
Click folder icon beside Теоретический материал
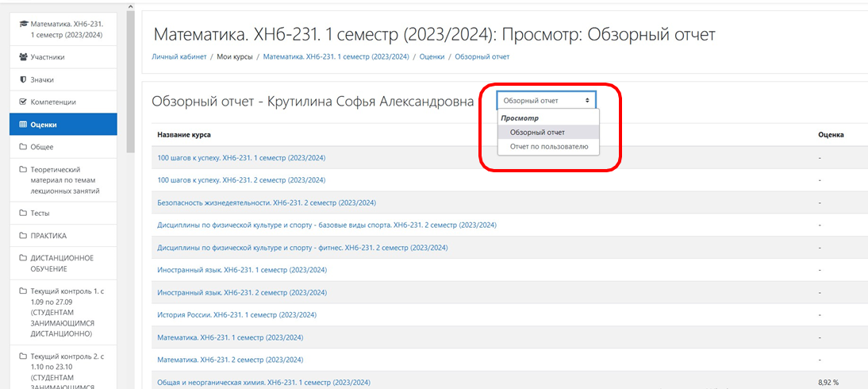23,170
